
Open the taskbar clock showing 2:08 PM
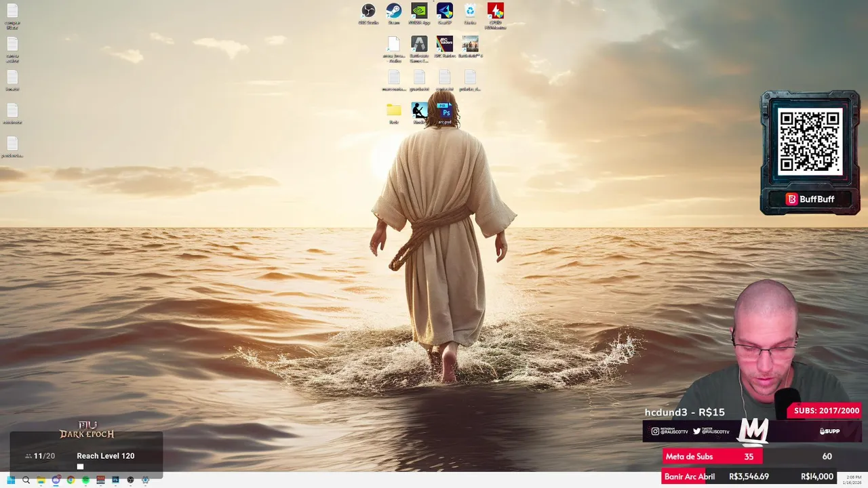(x=854, y=480)
